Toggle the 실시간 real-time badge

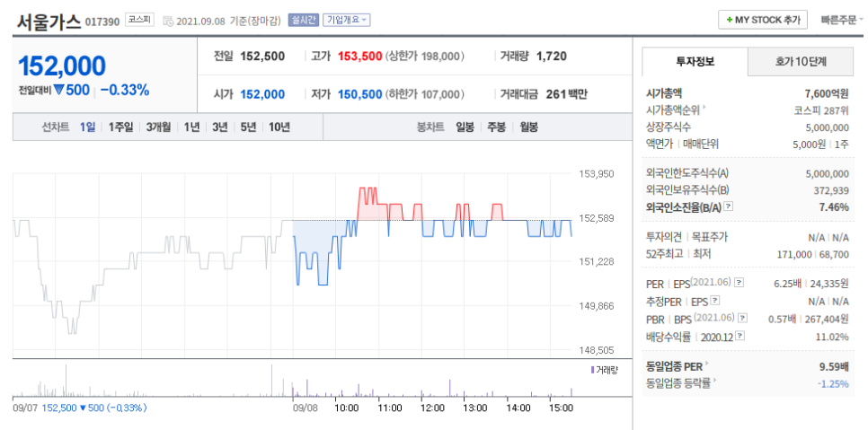click(304, 20)
